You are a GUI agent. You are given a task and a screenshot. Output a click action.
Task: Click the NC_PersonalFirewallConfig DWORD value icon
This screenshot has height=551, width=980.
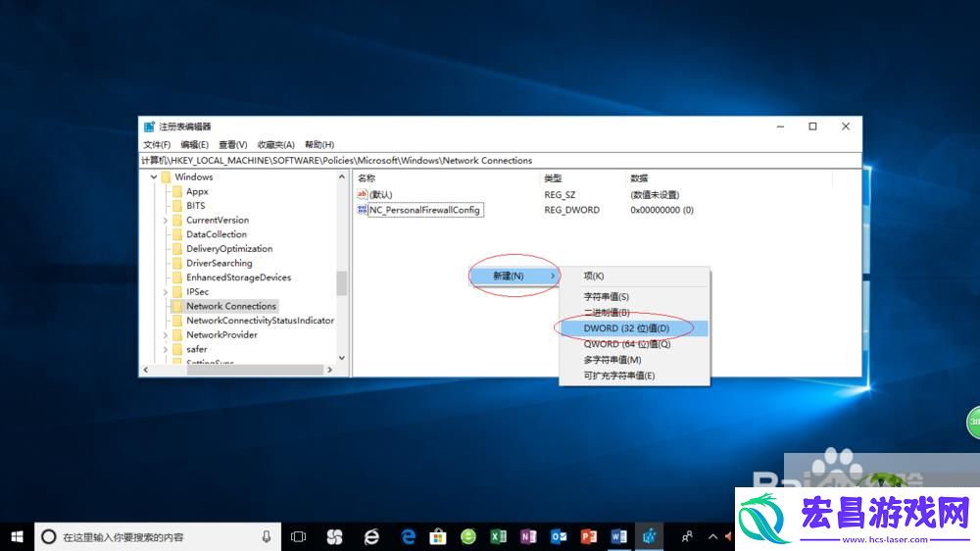(362, 210)
